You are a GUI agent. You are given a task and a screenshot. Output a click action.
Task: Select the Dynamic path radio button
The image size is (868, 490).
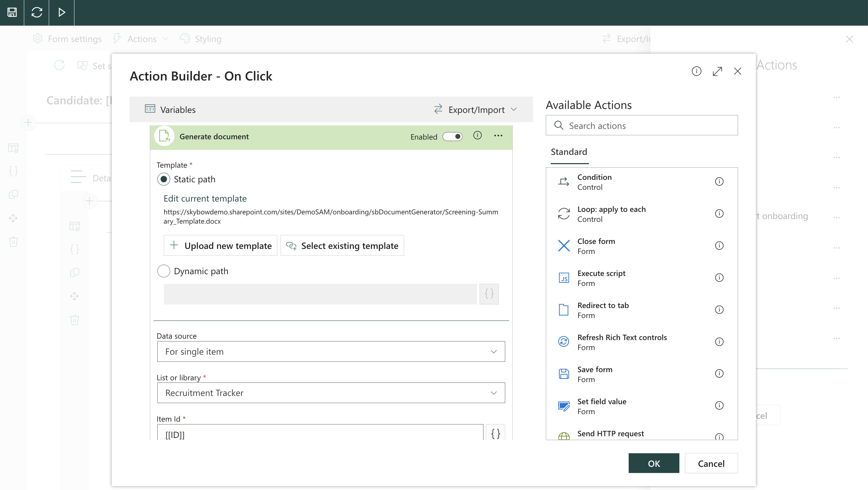[163, 271]
